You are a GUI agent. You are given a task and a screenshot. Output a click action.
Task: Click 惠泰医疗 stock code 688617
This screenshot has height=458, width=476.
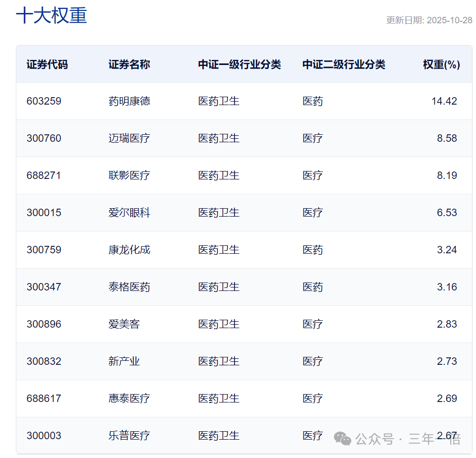click(43, 398)
